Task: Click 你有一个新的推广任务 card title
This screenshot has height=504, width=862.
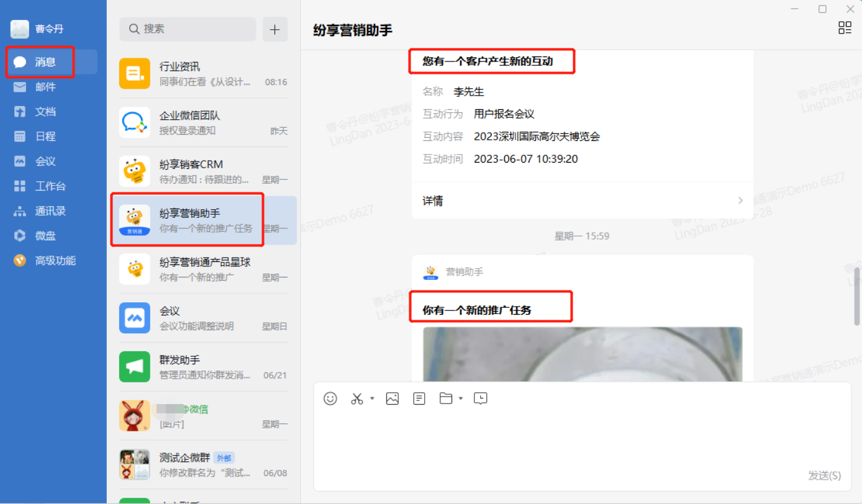Action: (477, 310)
